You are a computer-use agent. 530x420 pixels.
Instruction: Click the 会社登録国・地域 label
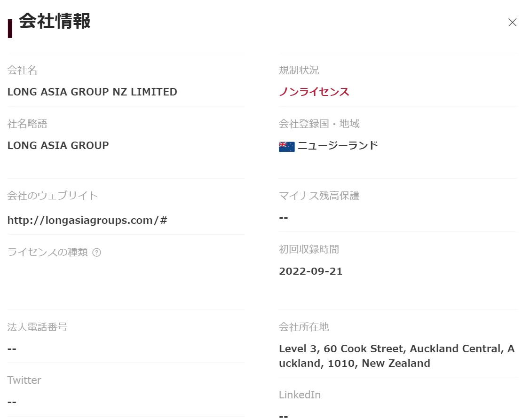pyautogui.click(x=319, y=124)
